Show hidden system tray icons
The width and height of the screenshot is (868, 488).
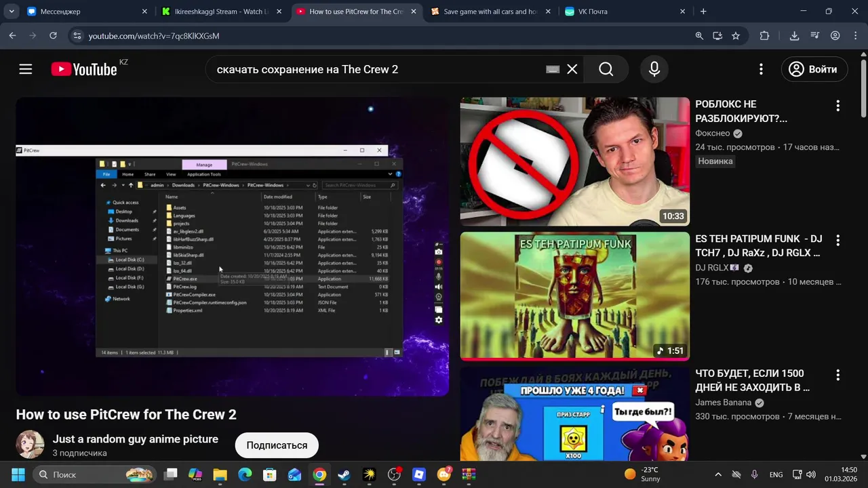point(718,474)
